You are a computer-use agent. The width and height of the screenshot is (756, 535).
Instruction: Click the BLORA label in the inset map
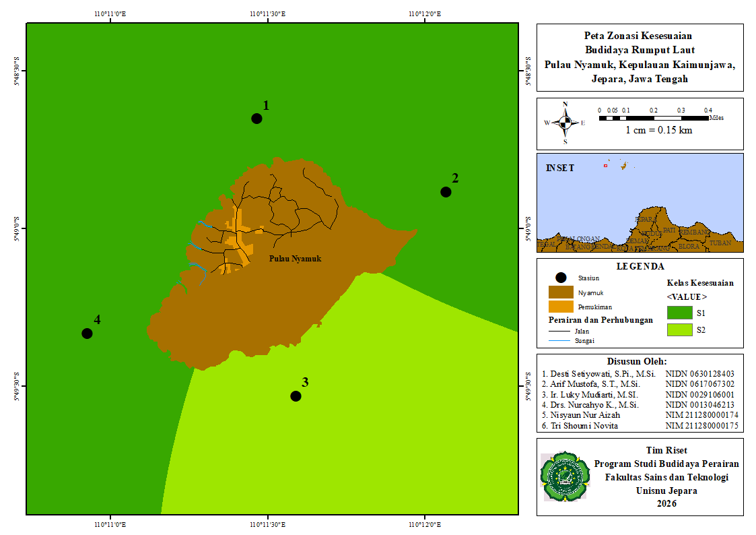689,246
